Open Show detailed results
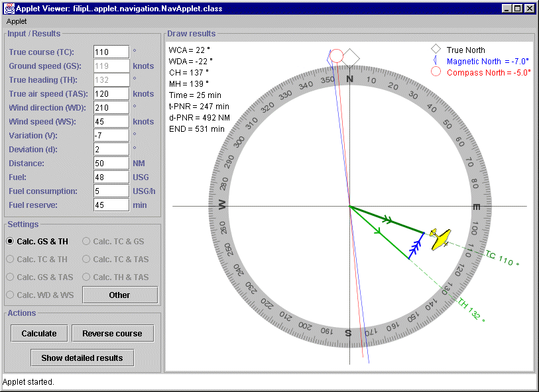 [x=82, y=358]
